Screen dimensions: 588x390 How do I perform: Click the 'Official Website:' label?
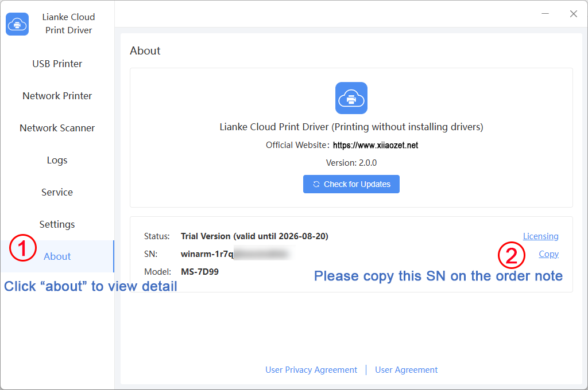point(297,145)
